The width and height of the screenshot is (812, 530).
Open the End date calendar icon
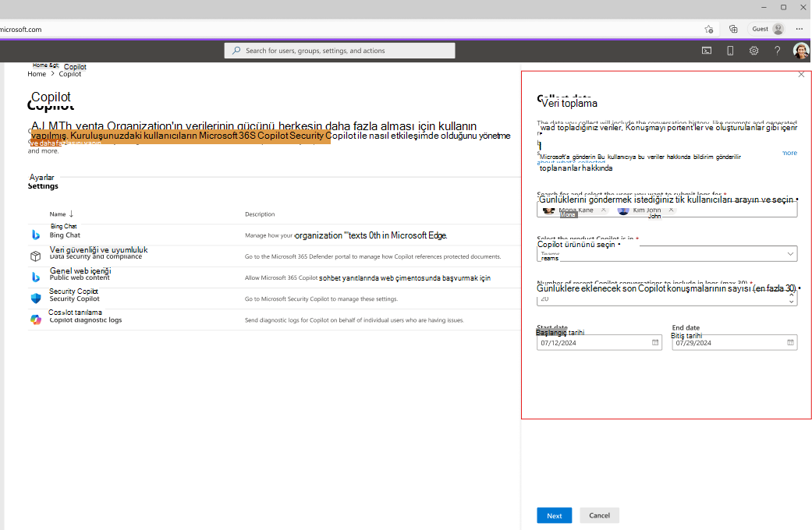click(790, 343)
